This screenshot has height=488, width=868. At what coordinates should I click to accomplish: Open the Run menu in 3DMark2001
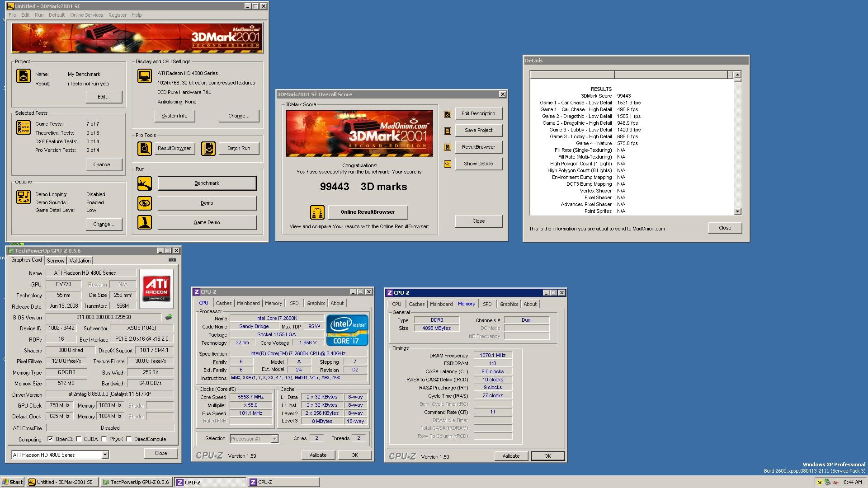[x=39, y=15]
